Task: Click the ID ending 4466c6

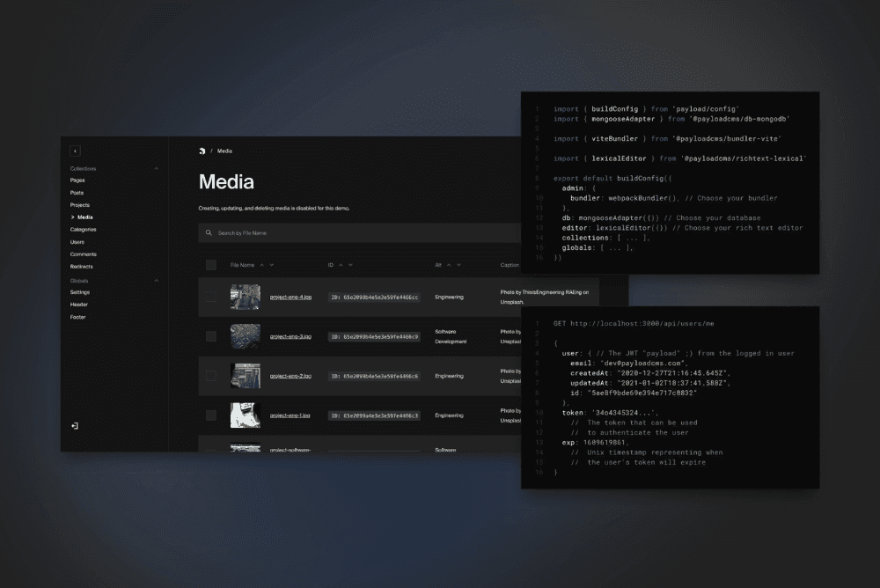Action: [374, 376]
